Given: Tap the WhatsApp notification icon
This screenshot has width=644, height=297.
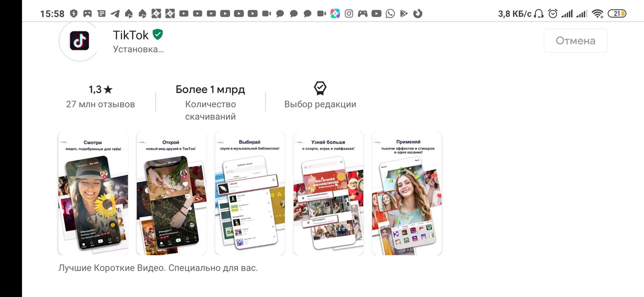Looking at the screenshot, I should pyautogui.click(x=390, y=13).
